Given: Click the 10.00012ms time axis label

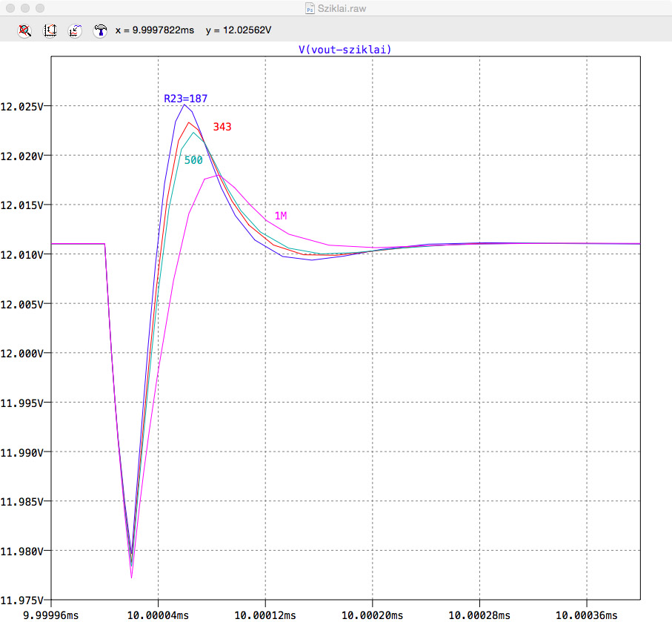Looking at the screenshot, I should click(265, 615).
